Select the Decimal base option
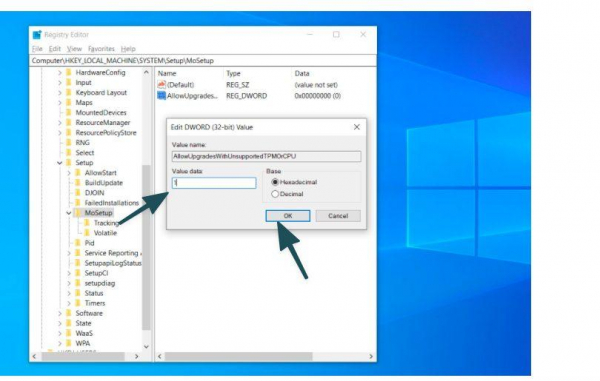This screenshot has width=600, height=381. pyautogui.click(x=287, y=194)
